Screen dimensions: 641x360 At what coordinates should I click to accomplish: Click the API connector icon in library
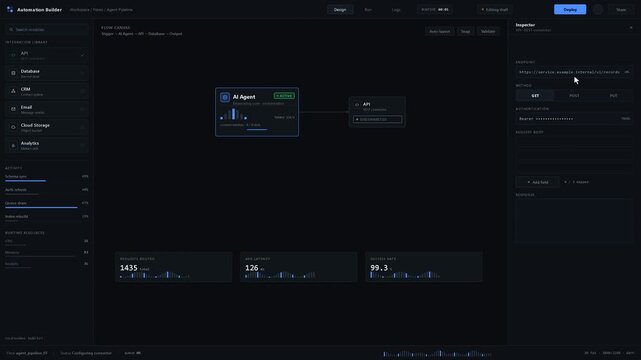(x=13, y=55)
